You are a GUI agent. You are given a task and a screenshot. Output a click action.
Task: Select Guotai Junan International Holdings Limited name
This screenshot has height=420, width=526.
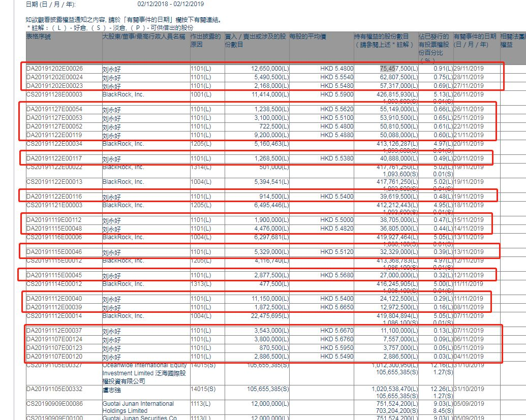pos(138,407)
